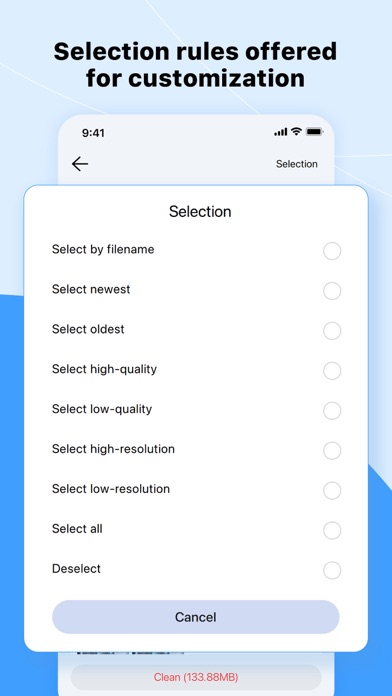Select the 'Select by filename' radio button

point(332,251)
